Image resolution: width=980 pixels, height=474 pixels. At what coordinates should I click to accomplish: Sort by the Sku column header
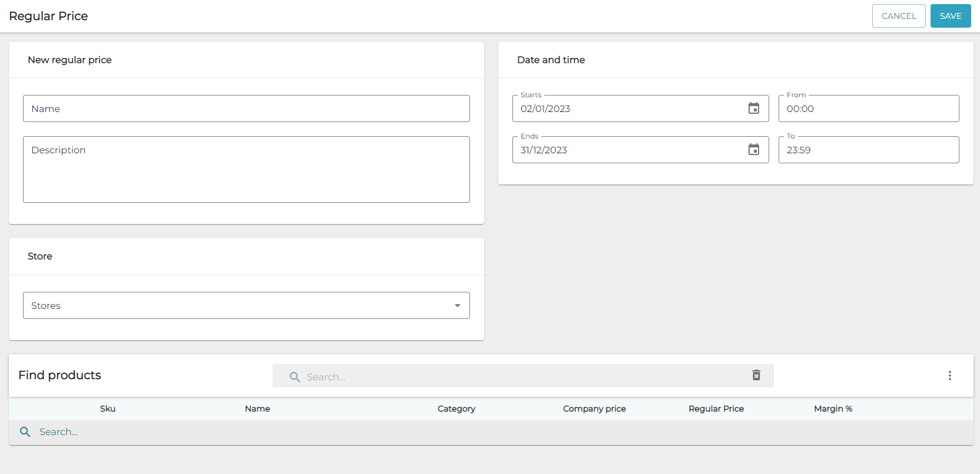[x=108, y=409]
